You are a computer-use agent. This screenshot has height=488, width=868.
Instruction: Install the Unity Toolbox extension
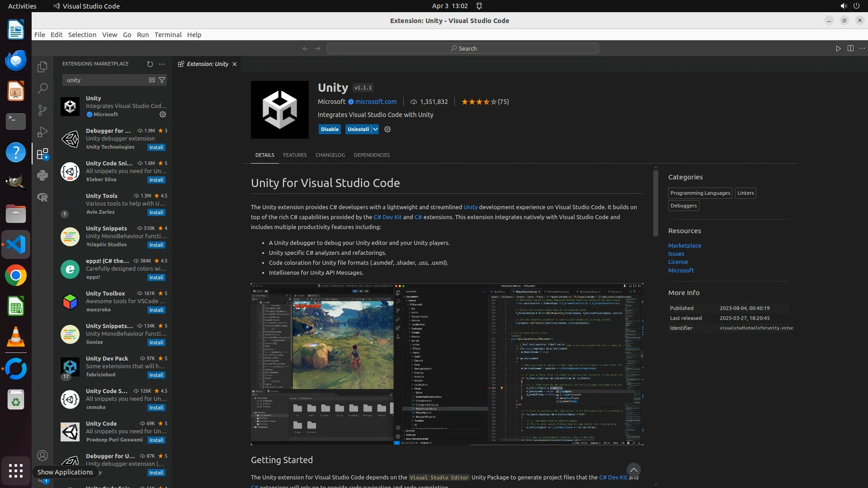(156, 310)
